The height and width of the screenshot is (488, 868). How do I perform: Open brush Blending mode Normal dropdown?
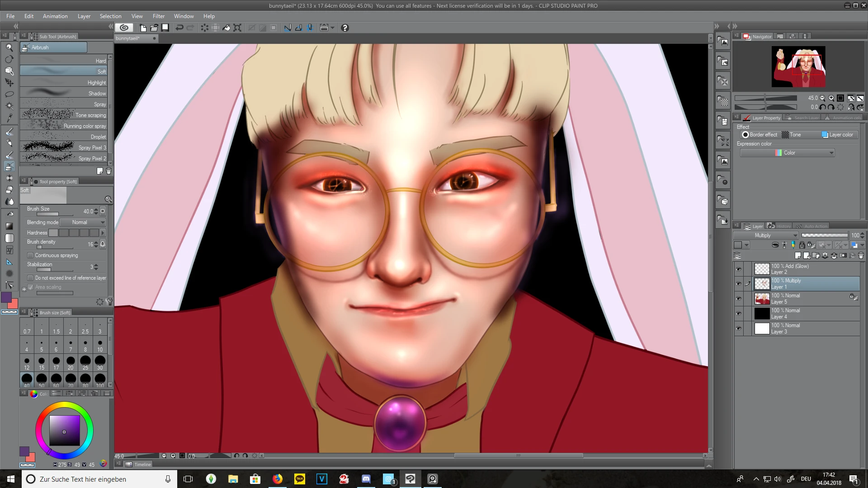point(83,222)
